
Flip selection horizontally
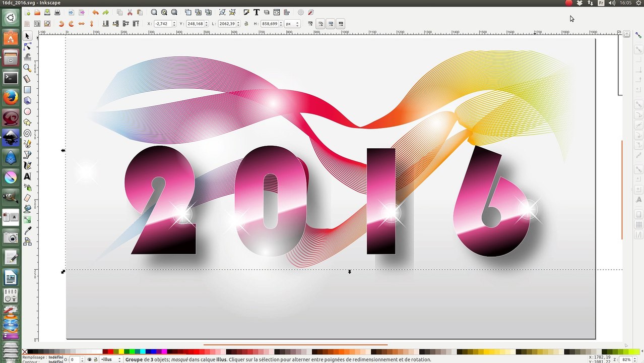coord(82,24)
